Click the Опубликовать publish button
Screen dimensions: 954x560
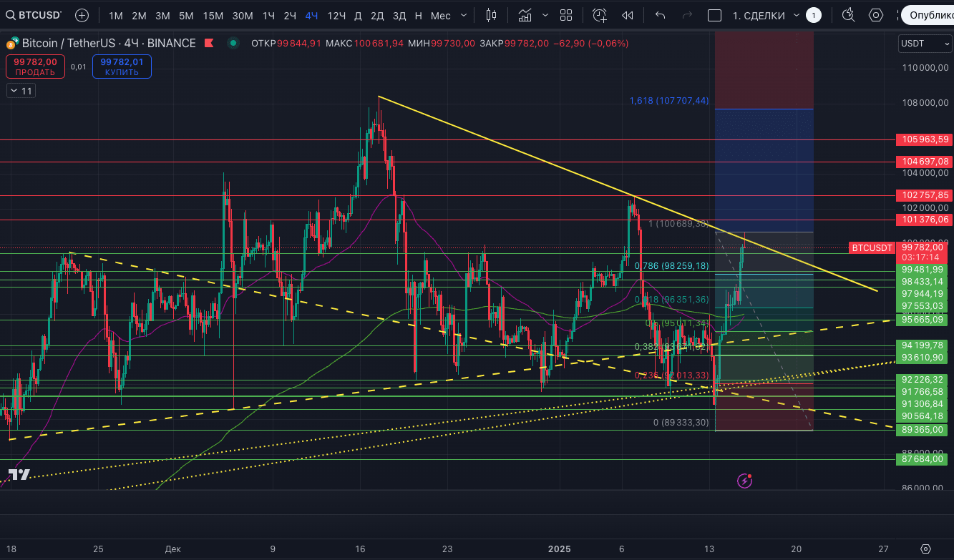928,15
